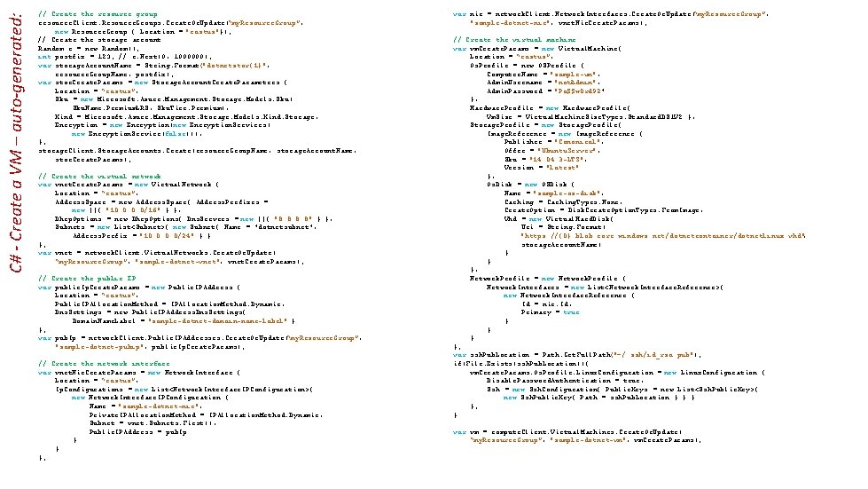Click the line 'Primary = true'
Image resolution: width=868 pixels, height=489 pixels.
(551, 312)
